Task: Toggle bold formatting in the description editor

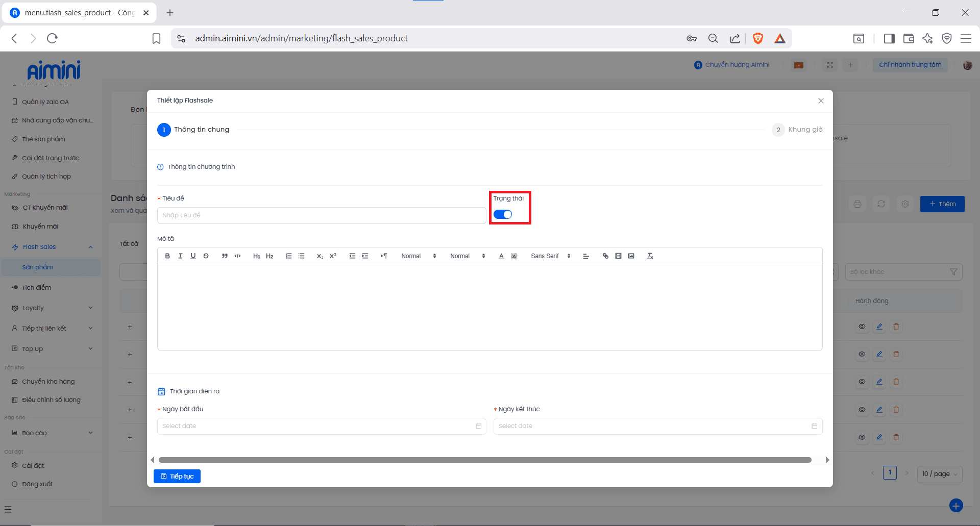Action: 167,256
